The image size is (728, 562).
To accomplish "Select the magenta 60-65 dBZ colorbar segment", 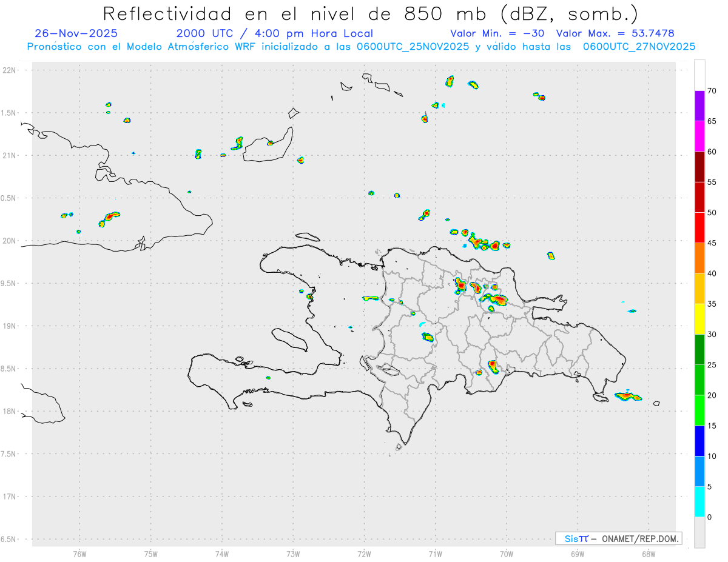I will [699, 136].
